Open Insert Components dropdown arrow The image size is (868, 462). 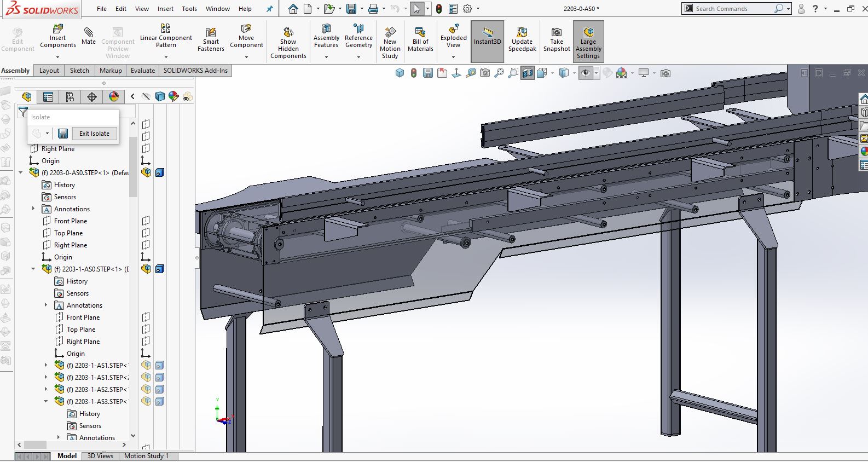[x=57, y=57]
